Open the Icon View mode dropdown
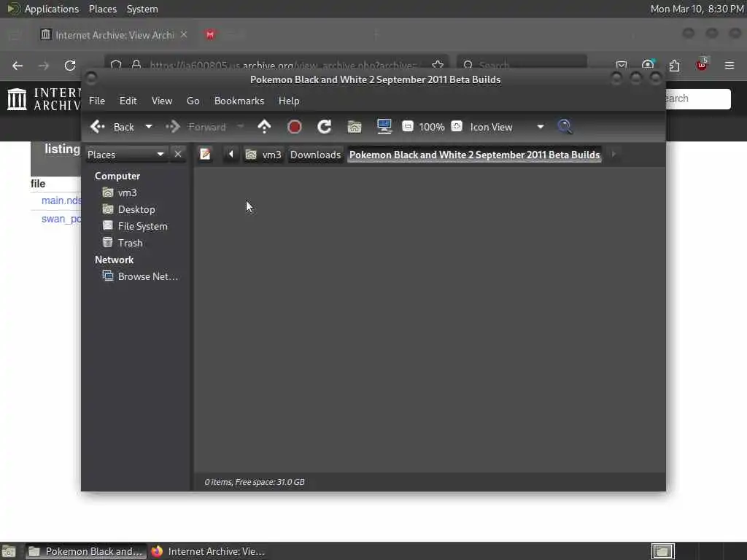The height and width of the screenshot is (560, 747). click(507, 127)
